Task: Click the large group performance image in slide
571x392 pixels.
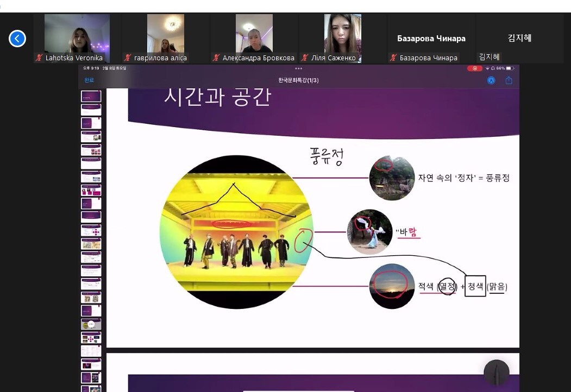Action: [236, 232]
